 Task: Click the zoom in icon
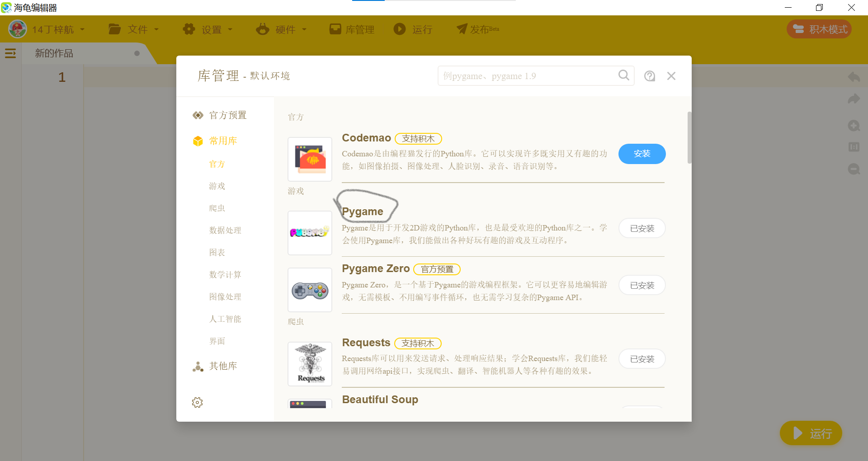click(x=854, y=126)
